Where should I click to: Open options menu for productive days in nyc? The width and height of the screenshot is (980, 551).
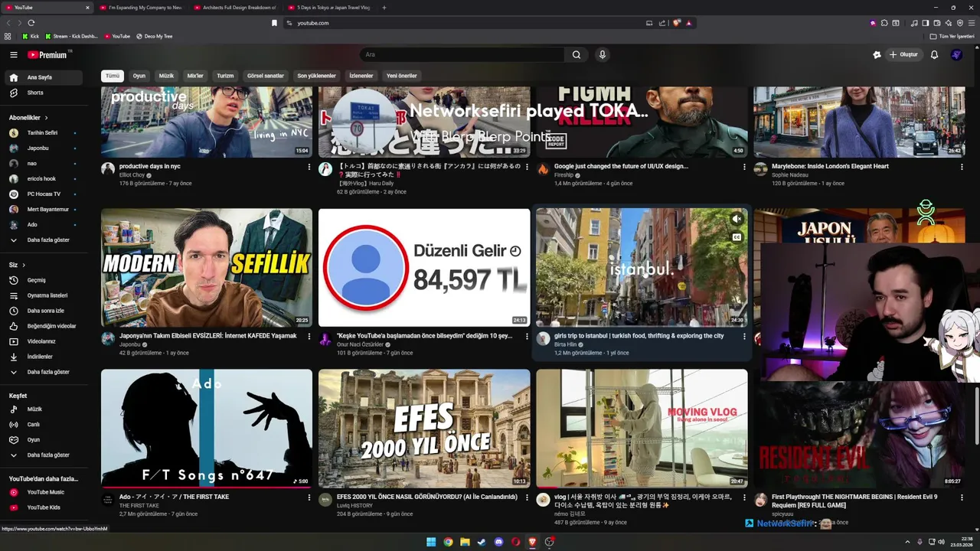[x=309, y=167]
